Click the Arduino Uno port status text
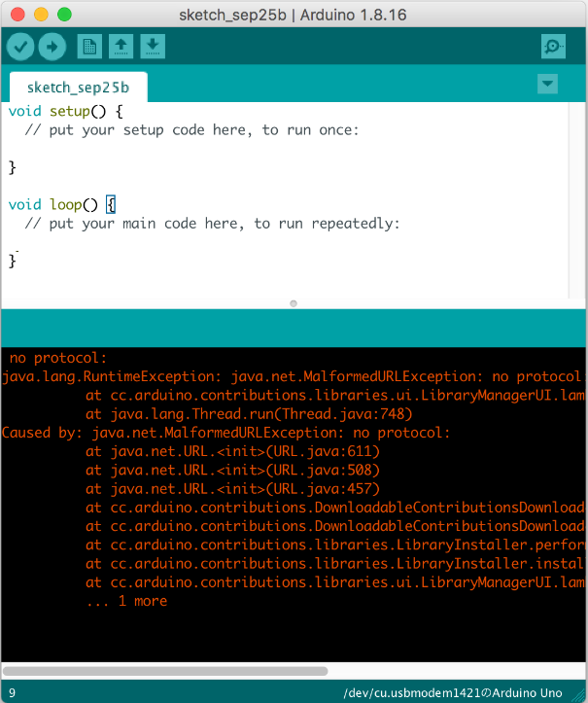This screenshot has height=703, width=588. pos(453,693)
